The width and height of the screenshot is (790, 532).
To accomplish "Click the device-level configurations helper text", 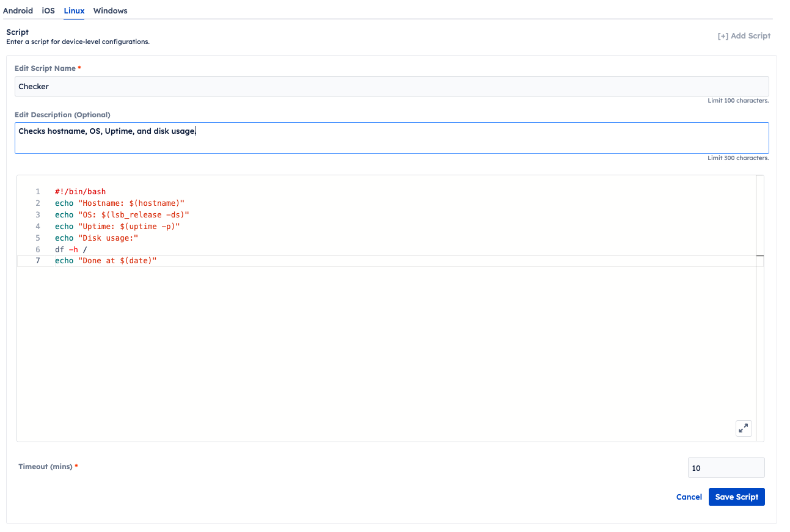I will (78, 42).
